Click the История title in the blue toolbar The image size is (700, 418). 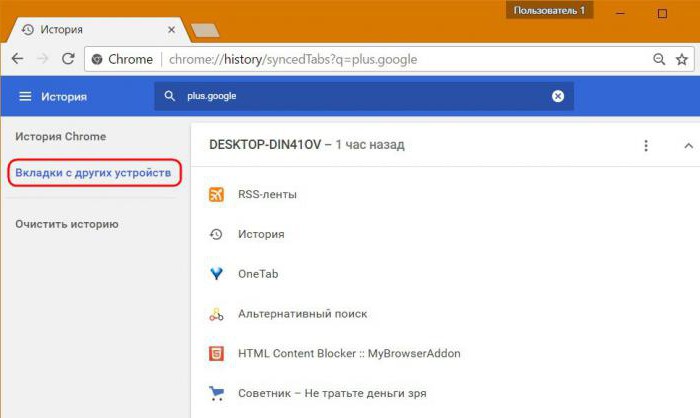click(x=64, y=96)
